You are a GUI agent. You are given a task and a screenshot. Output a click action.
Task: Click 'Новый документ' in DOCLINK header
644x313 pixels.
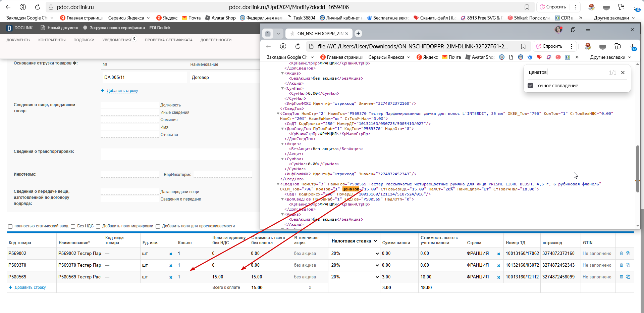(x=60, y=28)
